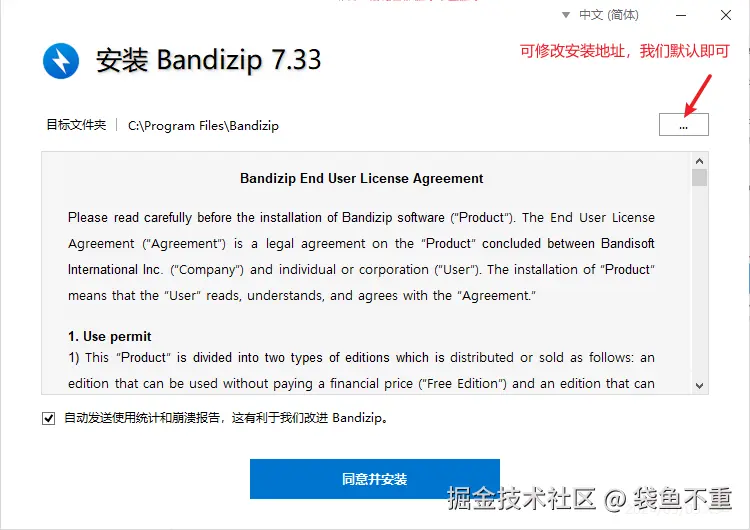Viewport: 750px width, 530px height.
Task: Click the red 可修改安装地址 annotation text
Action: (625, 51)
